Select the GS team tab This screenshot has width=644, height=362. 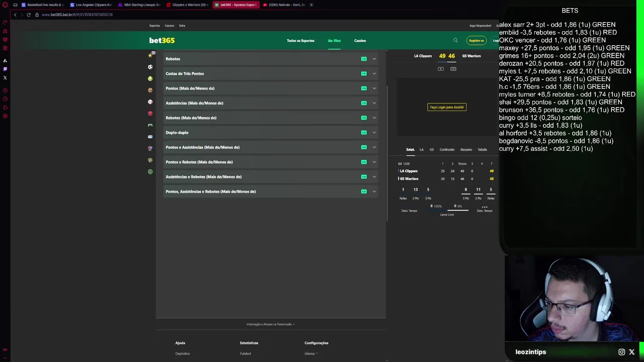432,149
